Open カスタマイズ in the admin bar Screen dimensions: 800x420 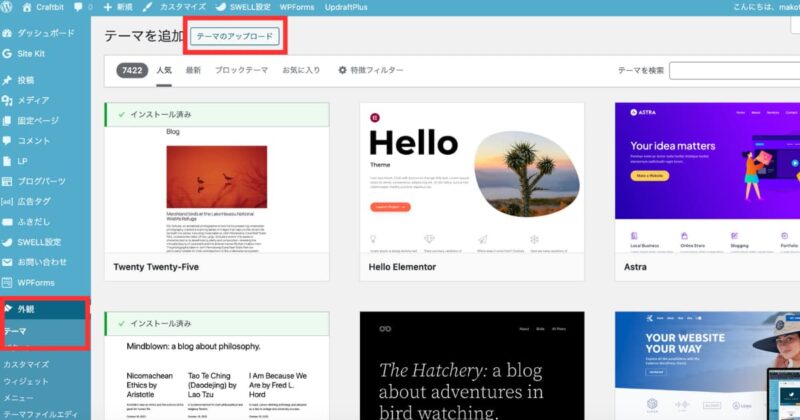click(175, 7)
